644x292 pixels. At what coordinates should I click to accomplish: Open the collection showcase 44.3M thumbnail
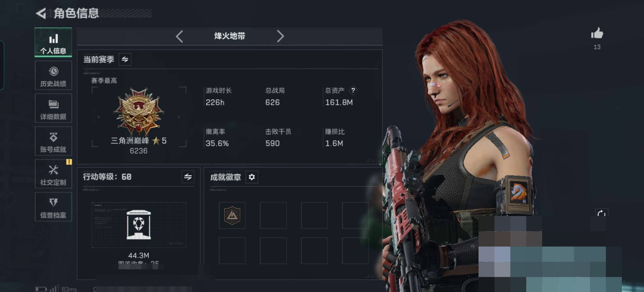[139, 225]
